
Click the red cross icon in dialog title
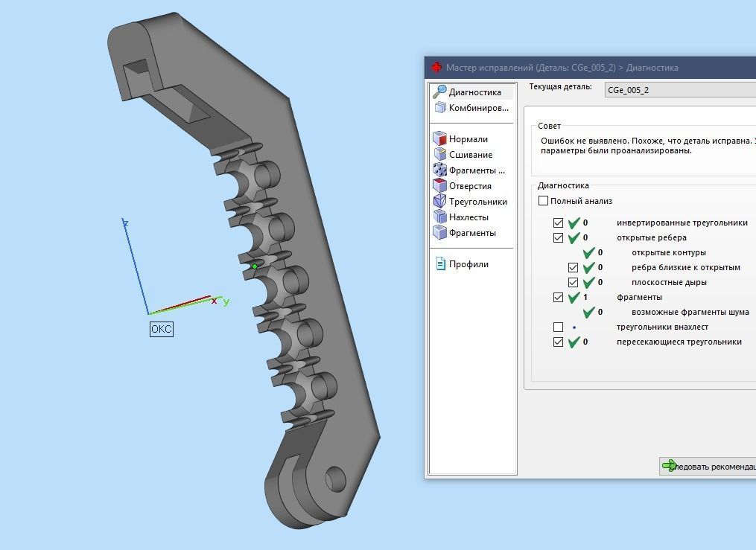436,68
